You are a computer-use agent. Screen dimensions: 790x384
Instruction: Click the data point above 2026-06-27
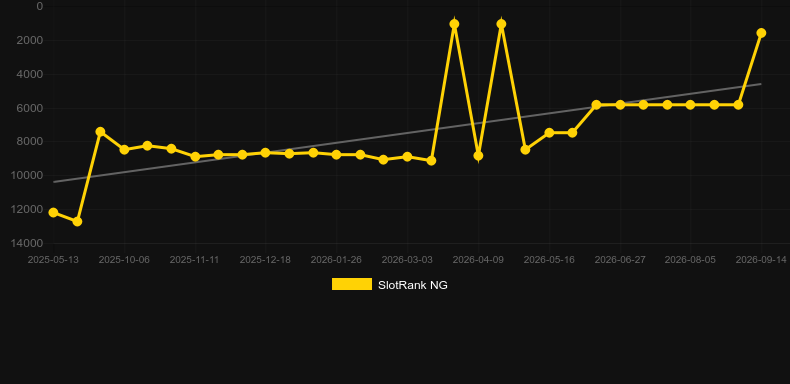620,105
